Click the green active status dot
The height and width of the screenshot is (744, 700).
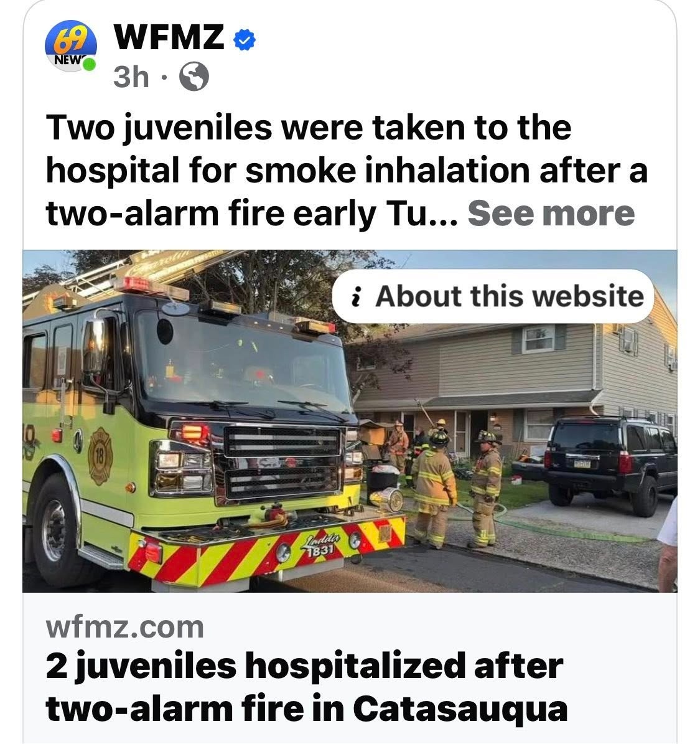pos(89,65)
